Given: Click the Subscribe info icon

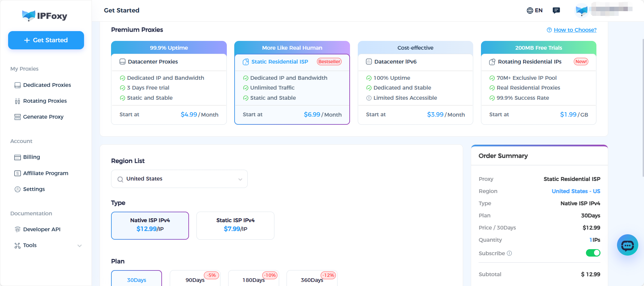Looking at the screenshot, I should click(x=509, y=253).
